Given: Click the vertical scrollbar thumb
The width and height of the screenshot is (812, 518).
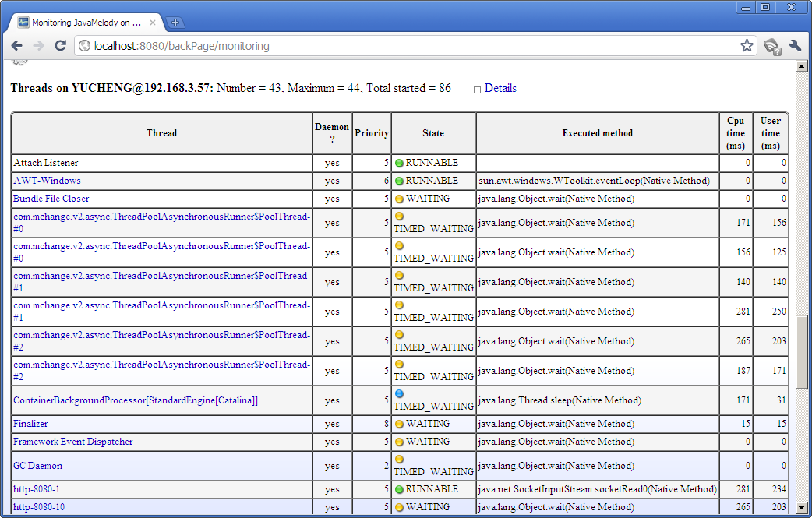Looking at the screenshot, I should pos(802,352).
